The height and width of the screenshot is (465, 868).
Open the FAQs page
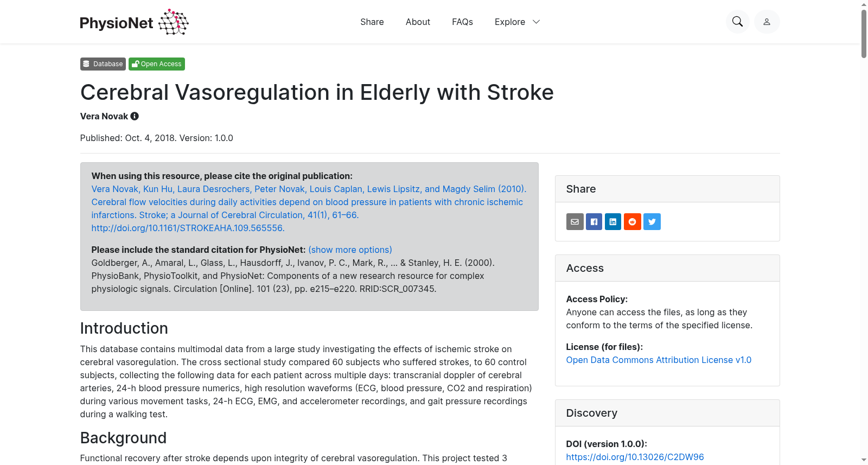(462, 22)
